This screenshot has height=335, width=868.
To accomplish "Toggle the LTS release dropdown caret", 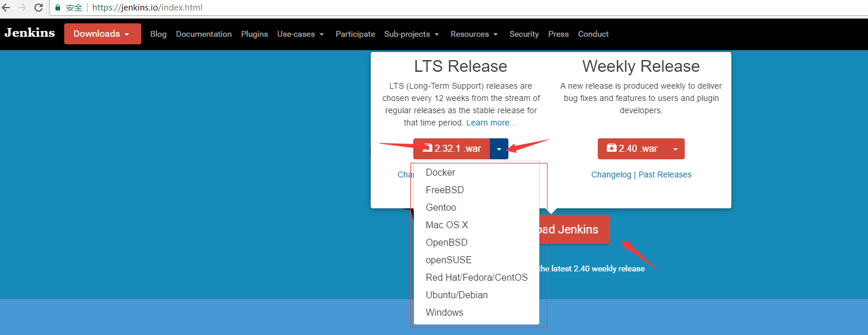I will (x=499, y=149).
